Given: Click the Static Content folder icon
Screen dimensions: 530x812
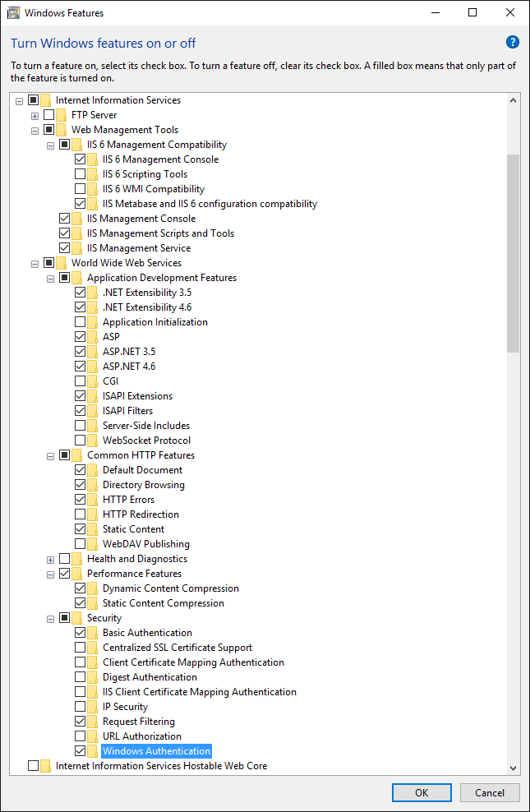Looking at the screenshot, I should pos(92,529).
